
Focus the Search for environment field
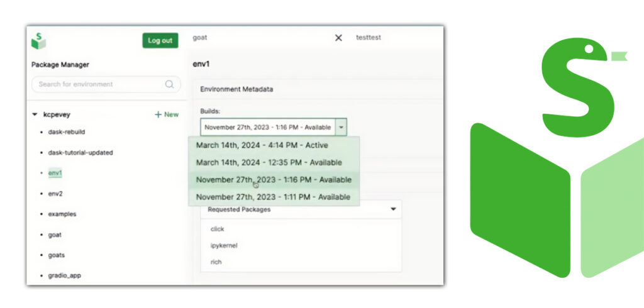106,84
